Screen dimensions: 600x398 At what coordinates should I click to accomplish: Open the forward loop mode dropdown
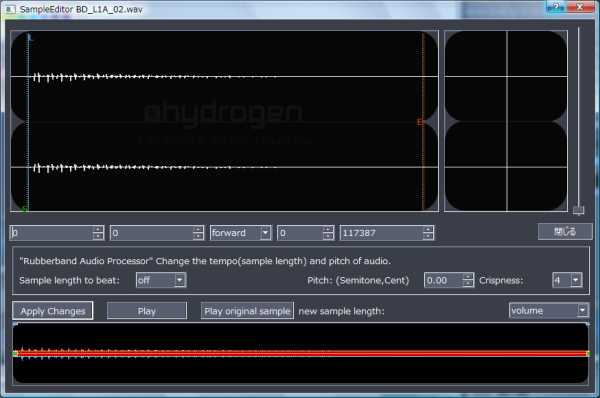pos(265,232)
